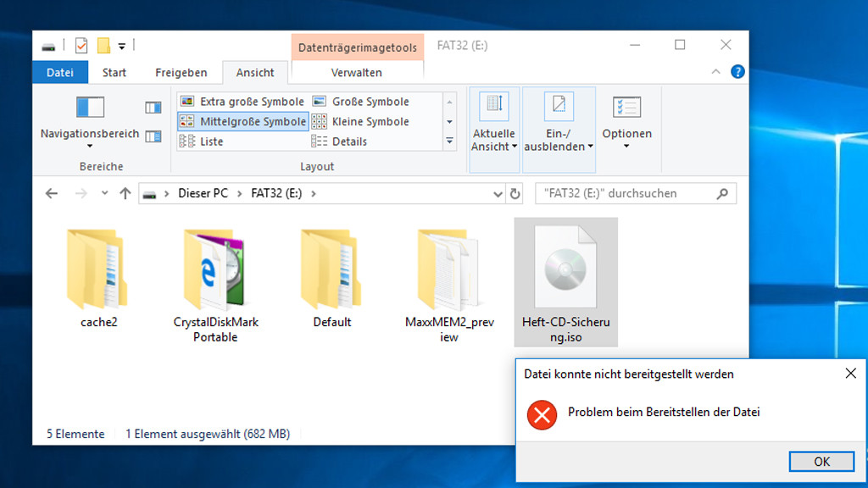Expand the layout gallery more arrow
Screen dimensions: 868x488
coord(449,141)
